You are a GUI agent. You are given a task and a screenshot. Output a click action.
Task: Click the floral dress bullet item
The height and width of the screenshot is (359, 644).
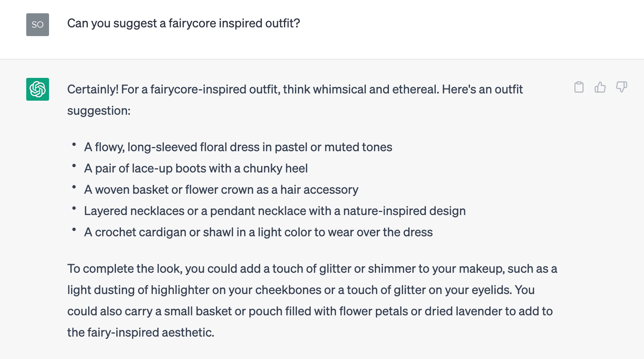coord(238,147)
